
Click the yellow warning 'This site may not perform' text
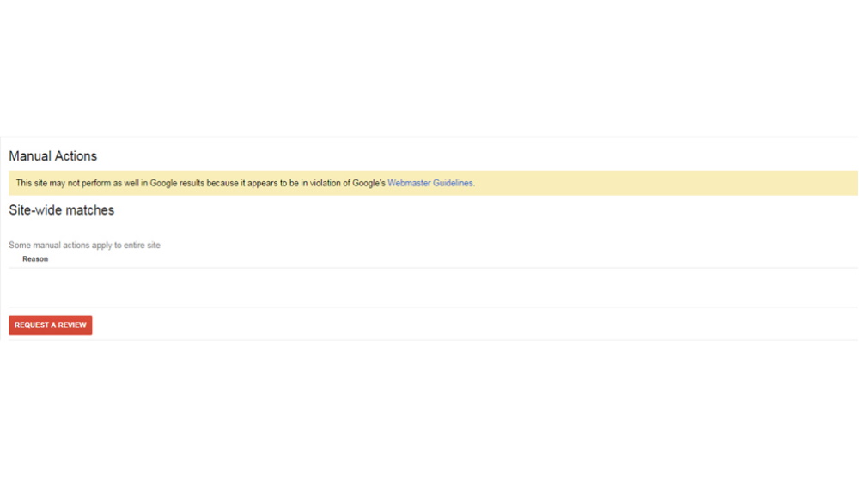point(245,183)
